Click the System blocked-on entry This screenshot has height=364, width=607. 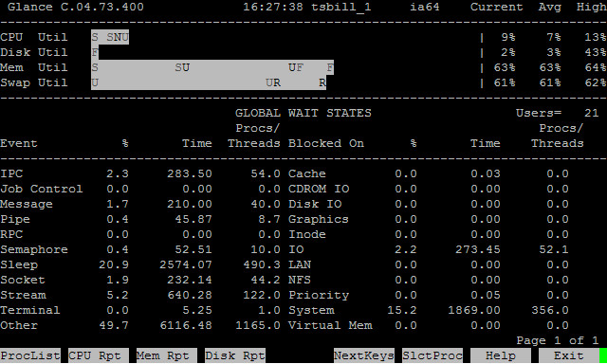(x=311, y=310)
